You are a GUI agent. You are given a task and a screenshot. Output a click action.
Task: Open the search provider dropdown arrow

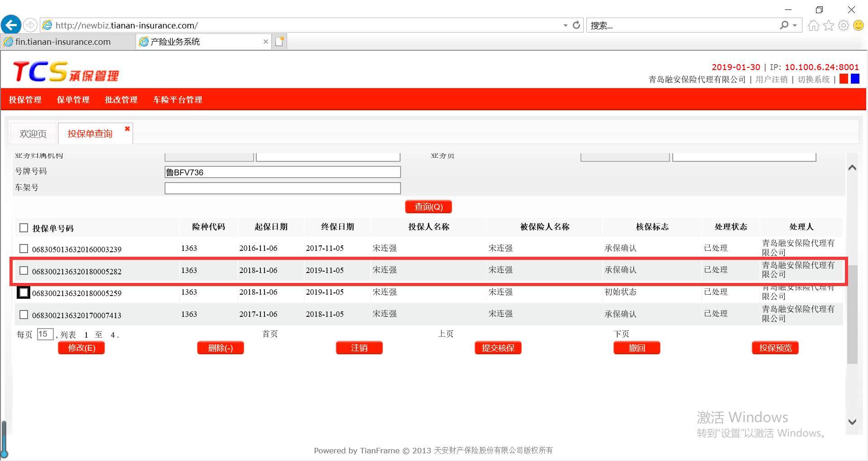tap(795, 26)
